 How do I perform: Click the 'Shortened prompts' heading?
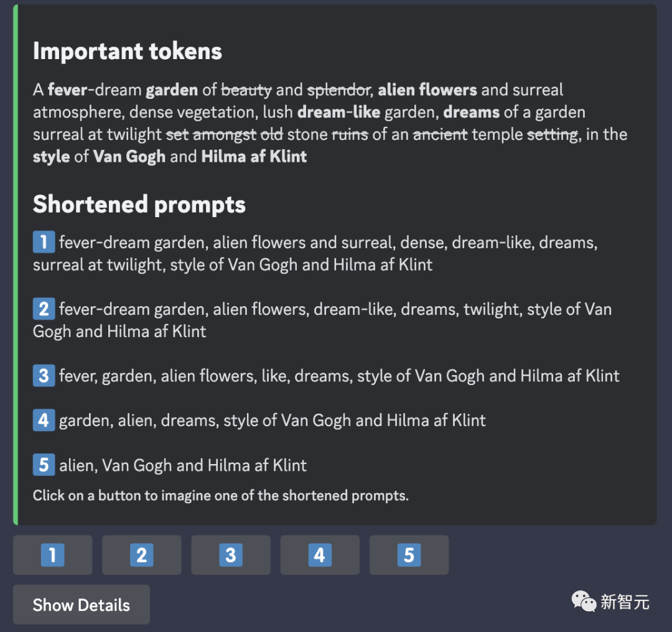[x=139, y=204]
